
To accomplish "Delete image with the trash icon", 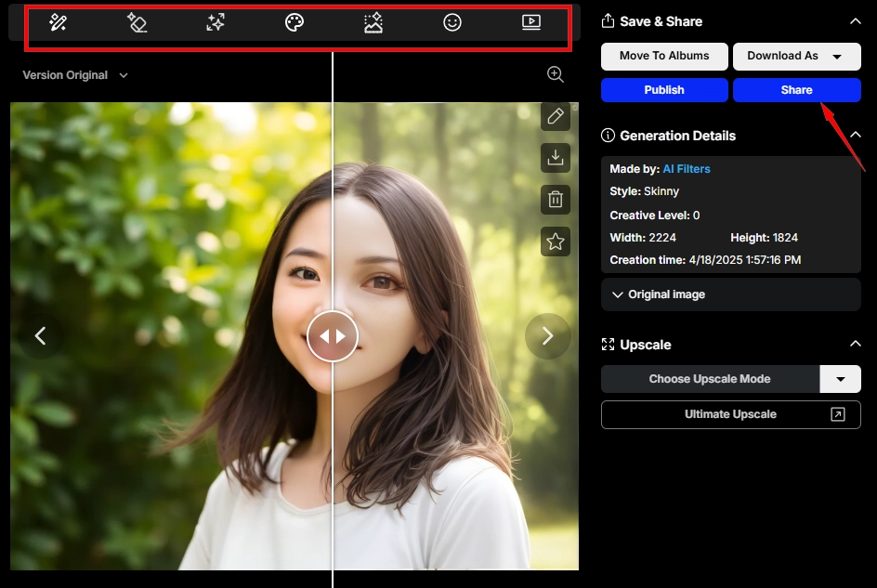I will click(x=556, y=199).
